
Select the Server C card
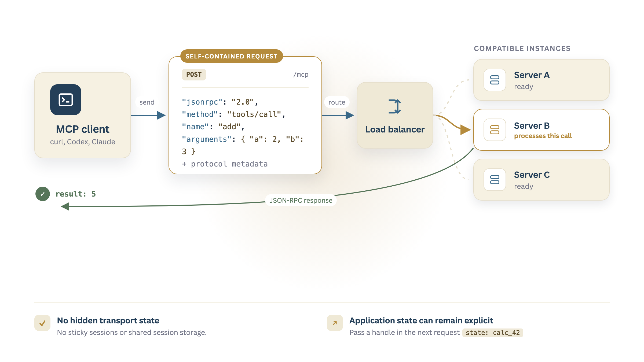541,180
